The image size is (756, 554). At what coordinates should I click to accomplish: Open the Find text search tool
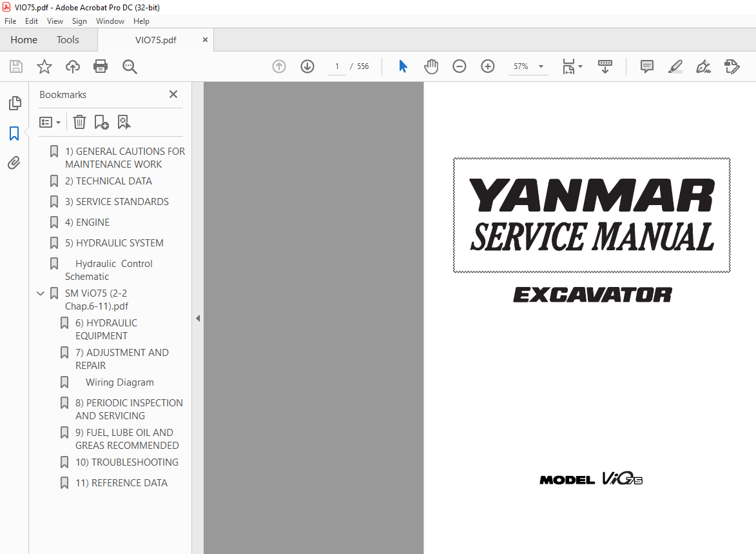click(130, 66)
